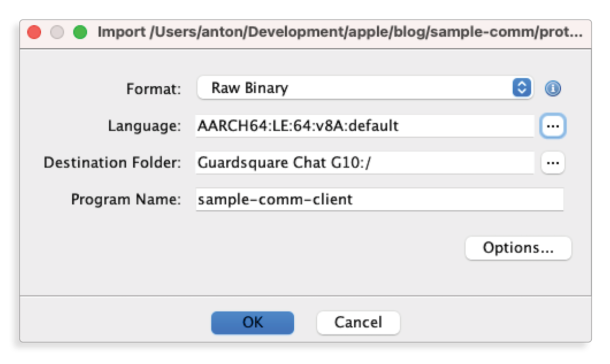
Task: Click the blue info icon beside Format
Action: [553, 89]
